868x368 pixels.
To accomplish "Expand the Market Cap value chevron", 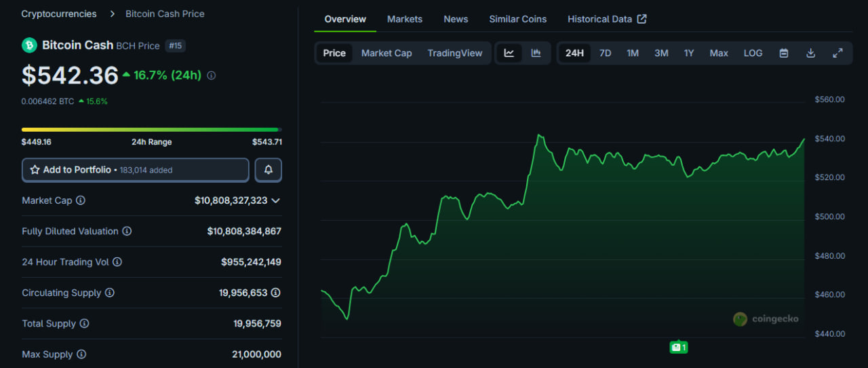I will (x=275, y=201).
